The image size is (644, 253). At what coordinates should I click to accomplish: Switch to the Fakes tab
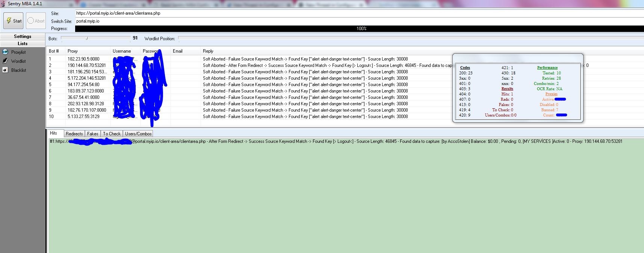tap(93, 134)
